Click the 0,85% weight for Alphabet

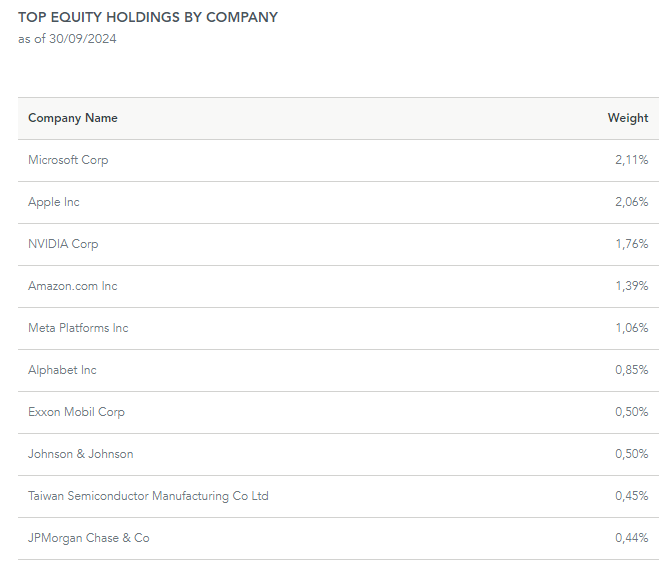click(x=631, y=370)
